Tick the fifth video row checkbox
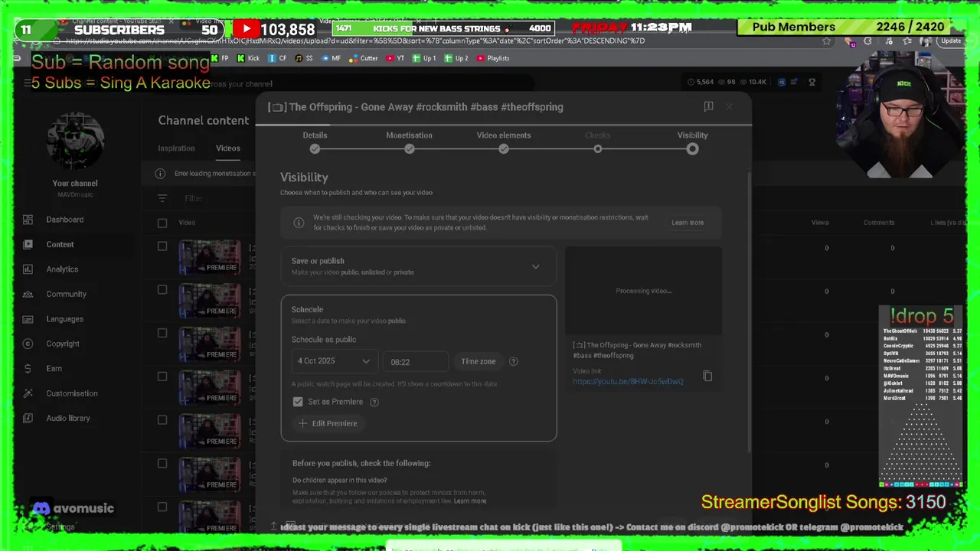This screenshot has width=980, height=551. pyautogui.click(x=162, y=420)
